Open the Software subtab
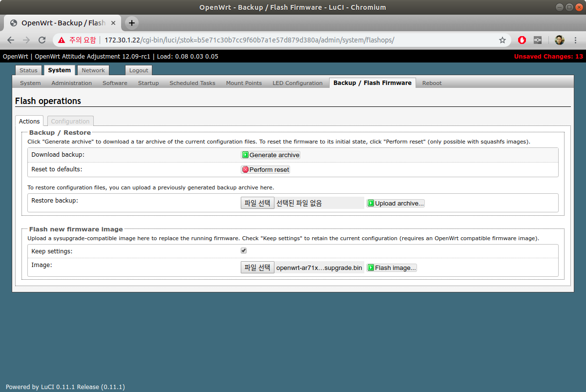 tap(115, 83)
